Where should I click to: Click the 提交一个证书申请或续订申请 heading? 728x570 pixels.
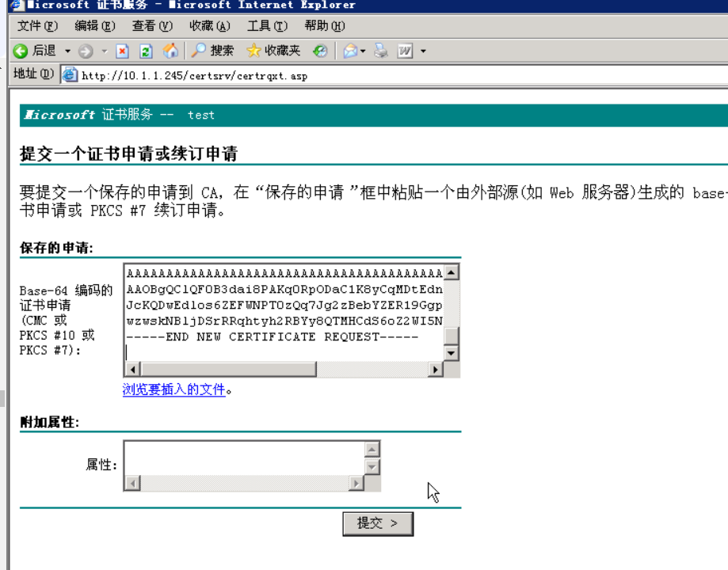tap(128, 153)
